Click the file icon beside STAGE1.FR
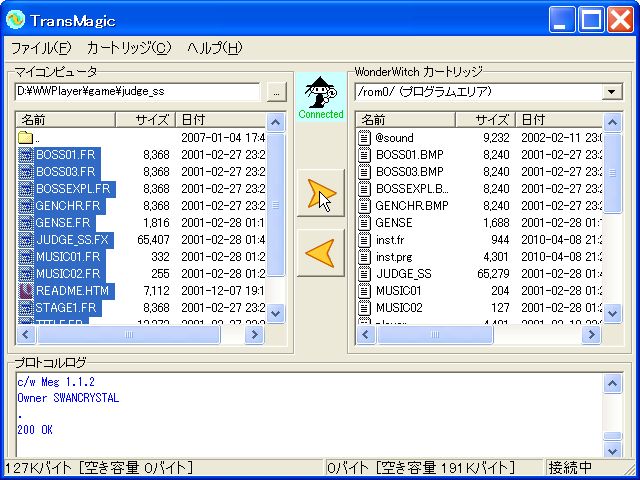The image size is (640, 480). [x=26, y=307]
